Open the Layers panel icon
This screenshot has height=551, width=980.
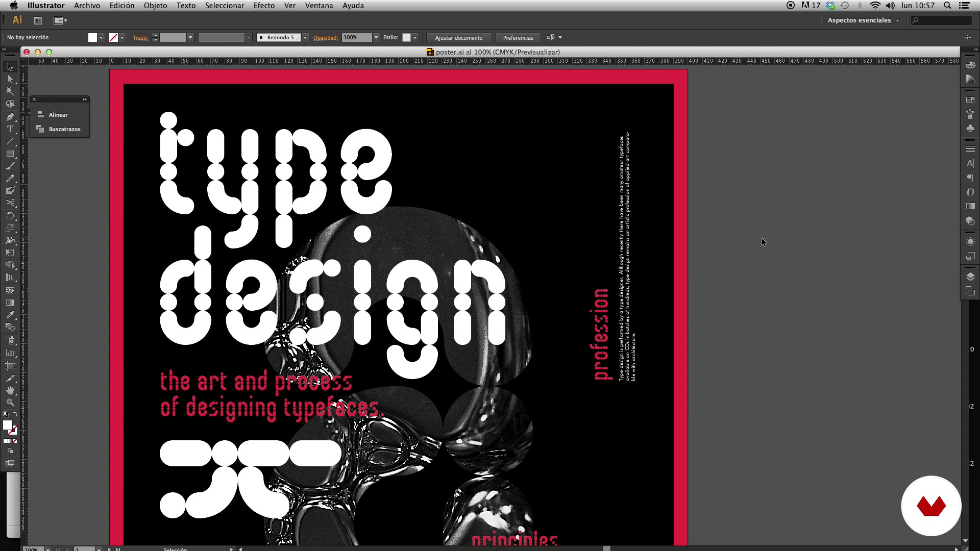[970, 277]
